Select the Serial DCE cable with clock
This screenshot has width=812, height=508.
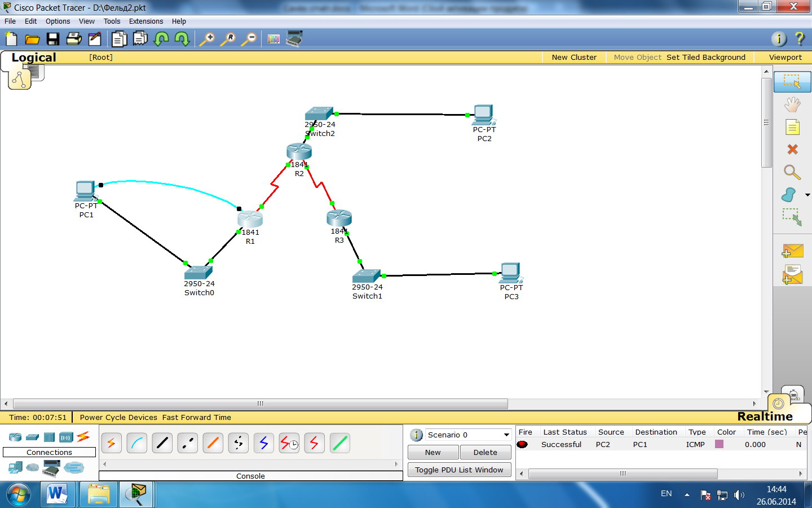[289, 443]
